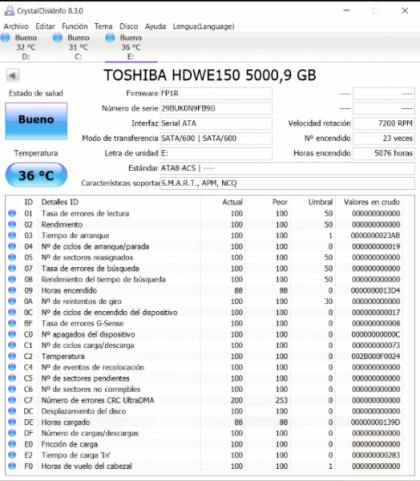
Task: Click the status icon for sectores reasignados
Action: click(x=12, y=257)
